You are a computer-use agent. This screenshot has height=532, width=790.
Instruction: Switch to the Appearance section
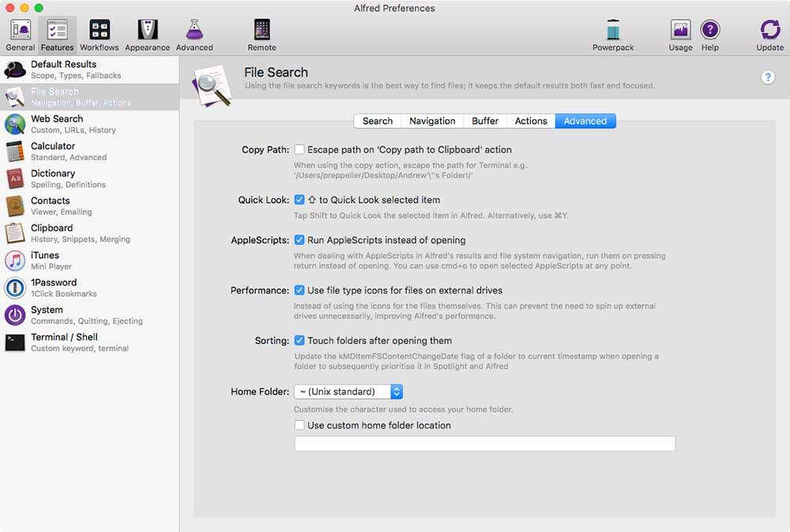(x=147, y=32)
